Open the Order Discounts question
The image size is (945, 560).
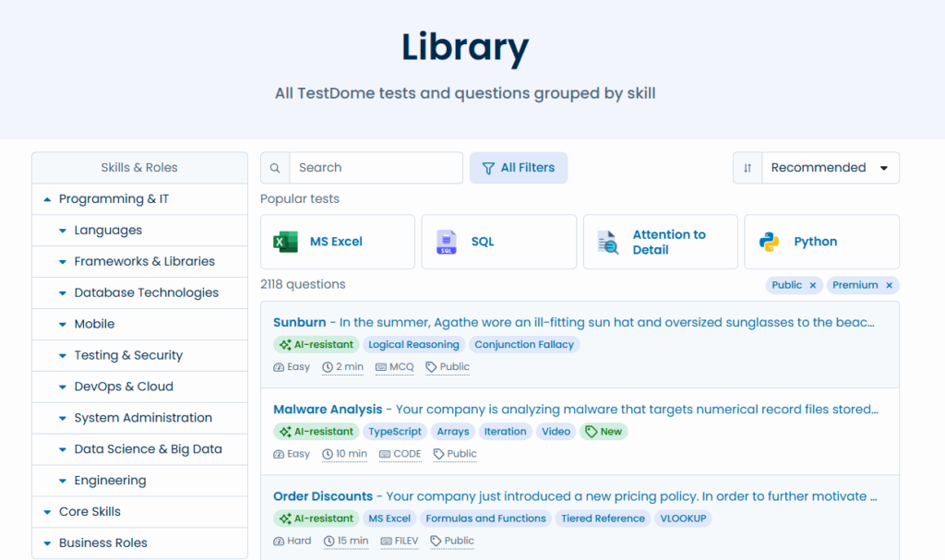[323, 496]
